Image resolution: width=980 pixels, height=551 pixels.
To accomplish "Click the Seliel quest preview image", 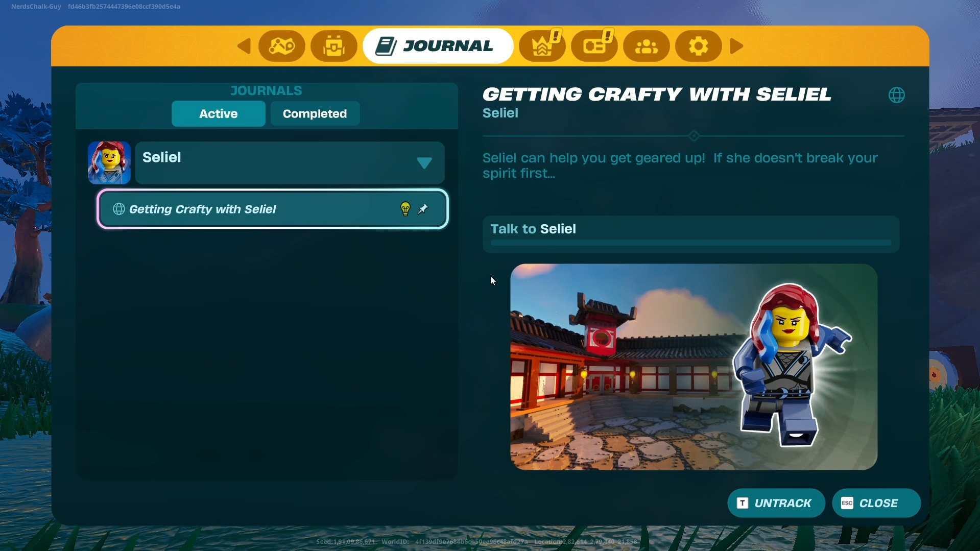I will point(694,367).
